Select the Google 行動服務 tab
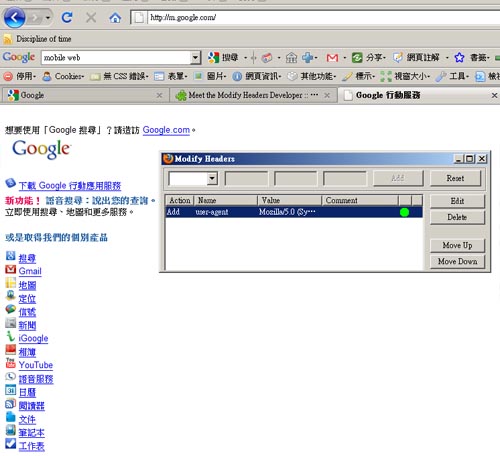The height and width of the screenshot is (456, 500). [x=419, y=95]
